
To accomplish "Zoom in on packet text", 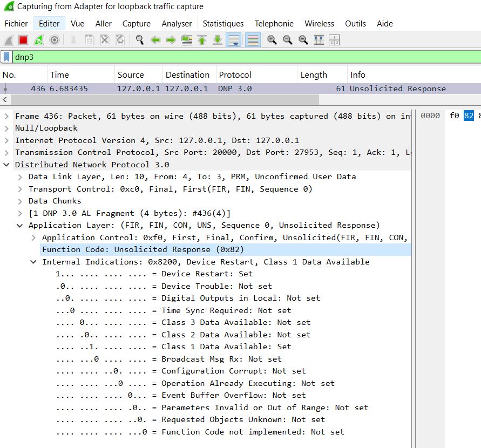I will pos(272,40).
